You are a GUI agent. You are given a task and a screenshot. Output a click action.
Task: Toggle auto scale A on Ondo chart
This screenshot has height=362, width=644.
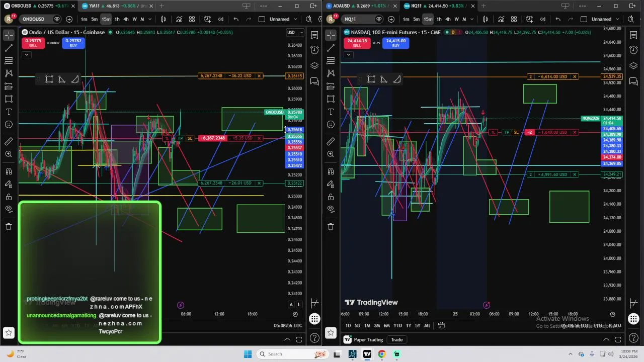[291, 305]
